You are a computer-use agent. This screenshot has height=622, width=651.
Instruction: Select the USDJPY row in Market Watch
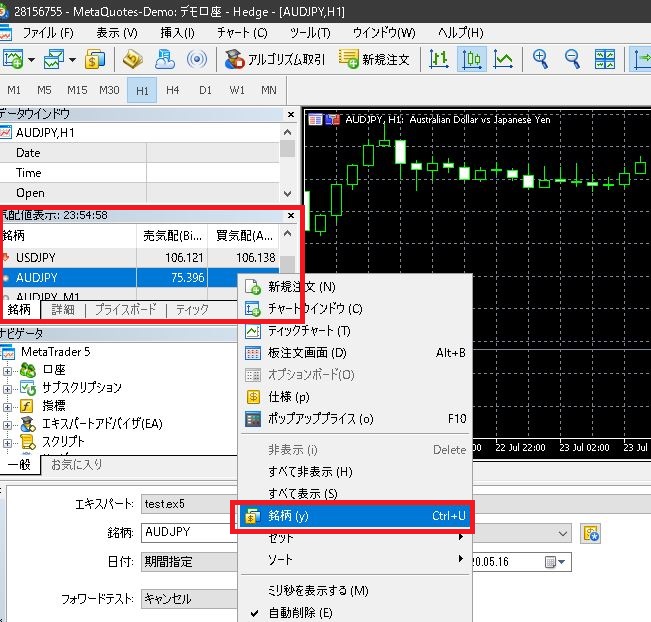[x=139, y=258]
